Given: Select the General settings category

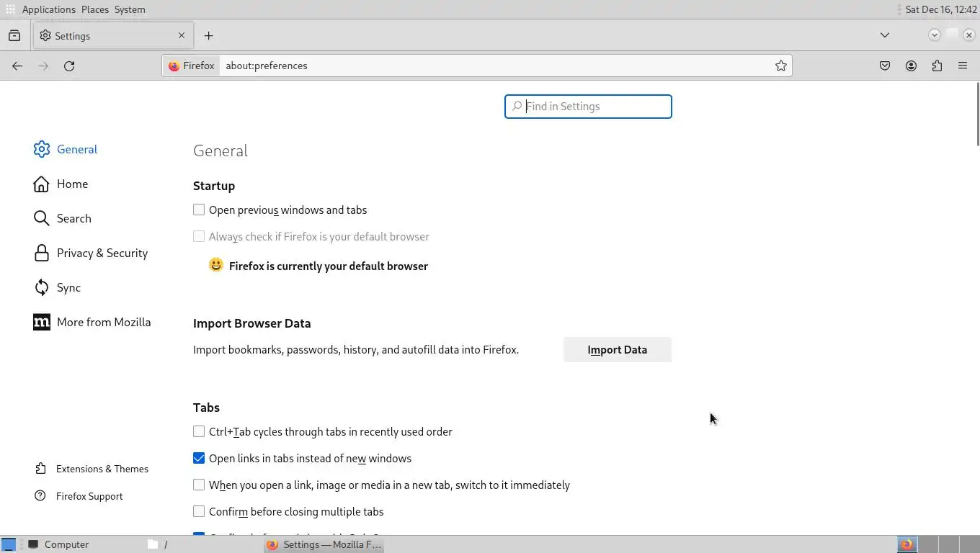Looking at the screenshot, I should [65, 149].
